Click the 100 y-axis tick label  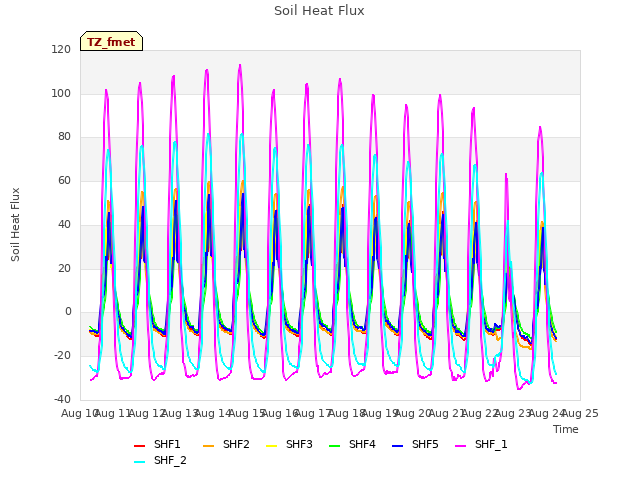click(x=61, y=93)
